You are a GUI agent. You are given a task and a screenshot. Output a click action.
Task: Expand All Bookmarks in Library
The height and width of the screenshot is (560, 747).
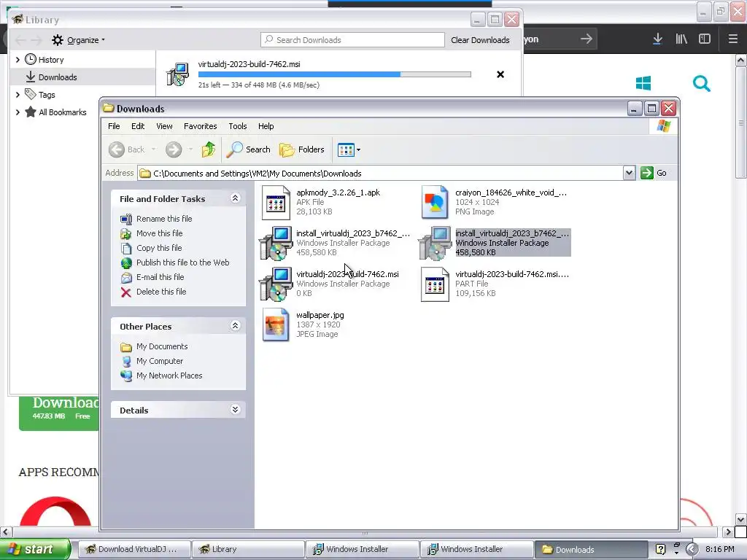pyautogui.click(x=18, y=112)
